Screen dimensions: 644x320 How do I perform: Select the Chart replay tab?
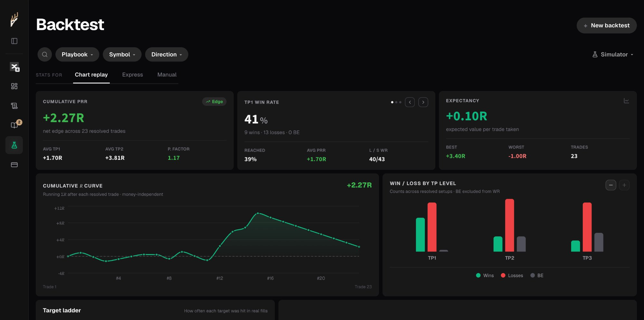point(91,75)
